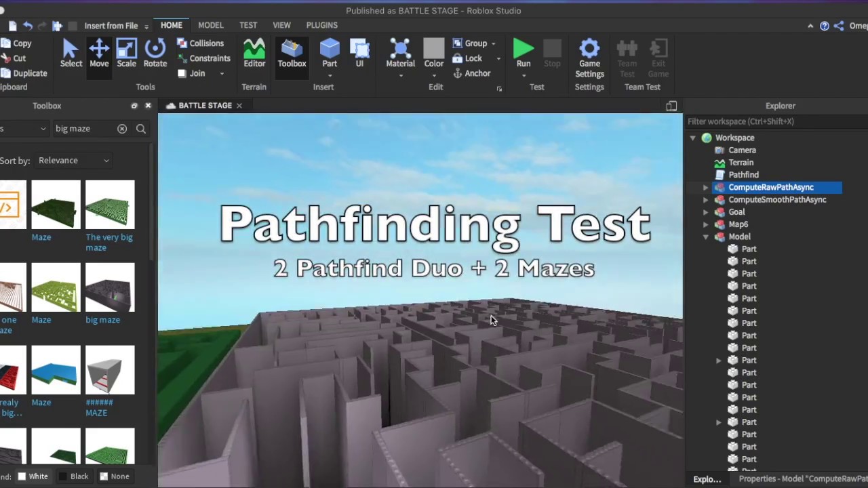Click the Filter workspace field

click(x=775, y=122)
